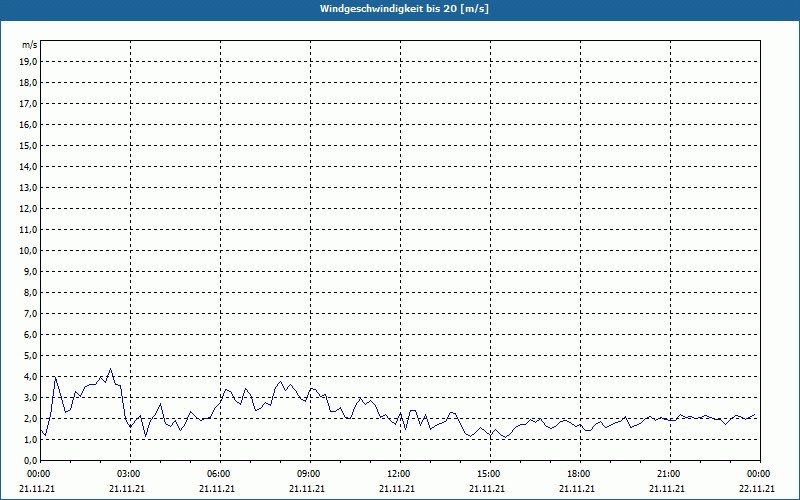Click the '13,0' axis value
Viewport: 800px width, 500px height.
point(28,188)
